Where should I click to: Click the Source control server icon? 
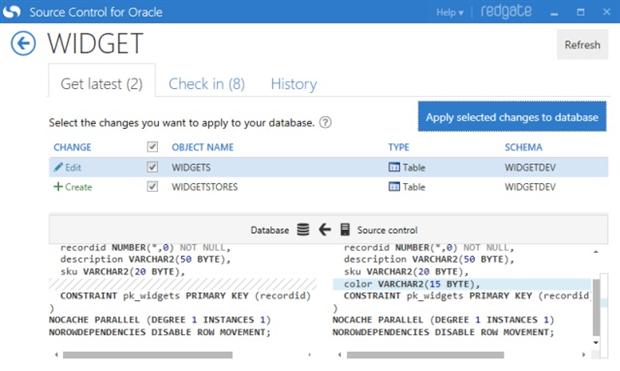(x=345, y=229)
